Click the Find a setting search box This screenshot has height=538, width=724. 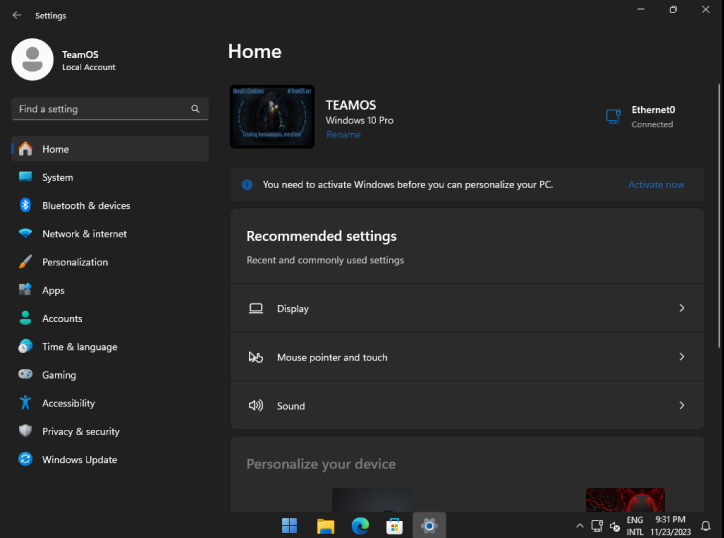pyautogui.click(x=110, y=109)
